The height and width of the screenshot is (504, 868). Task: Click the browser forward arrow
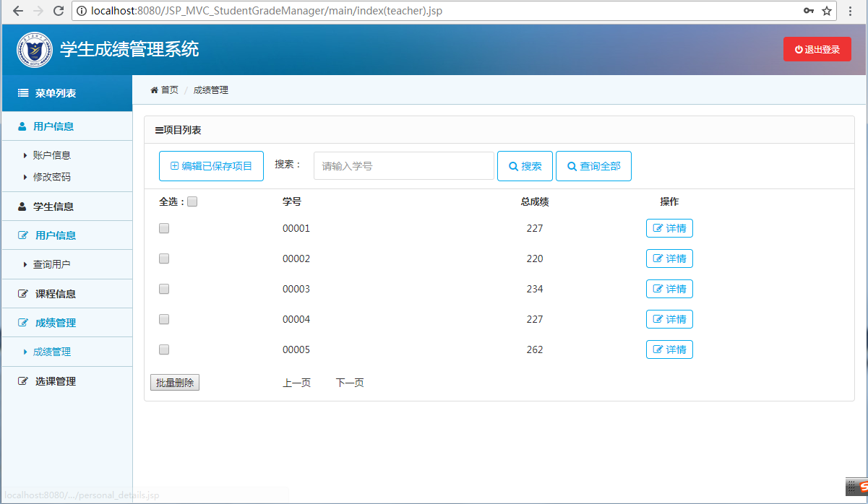(38, 11)
